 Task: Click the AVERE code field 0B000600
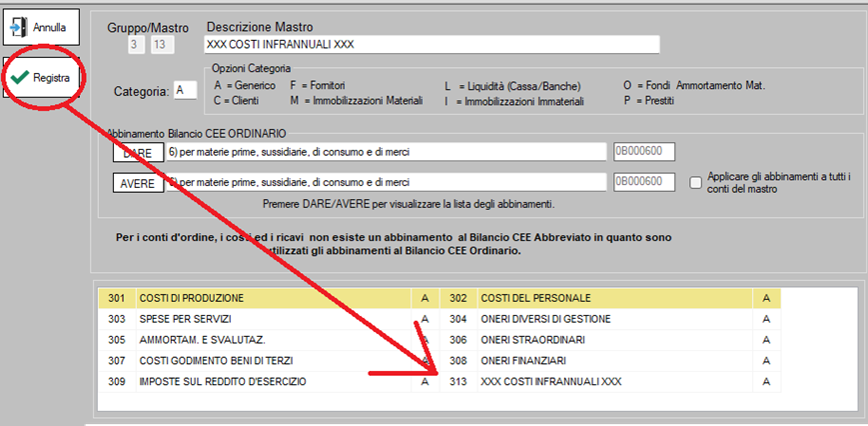click(644, 182)
